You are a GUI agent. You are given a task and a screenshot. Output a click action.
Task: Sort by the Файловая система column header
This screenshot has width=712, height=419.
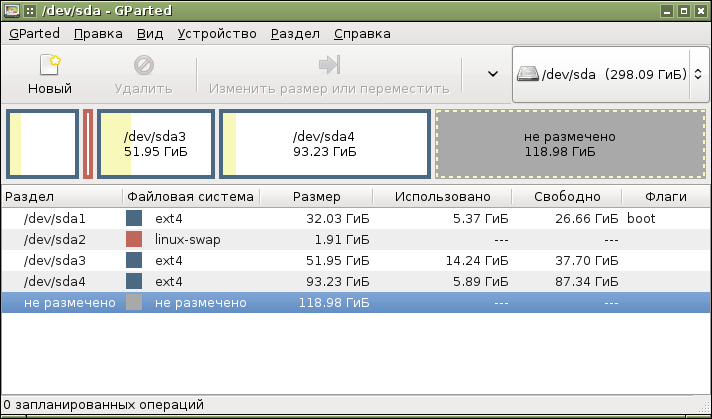(x=191, y=197)
